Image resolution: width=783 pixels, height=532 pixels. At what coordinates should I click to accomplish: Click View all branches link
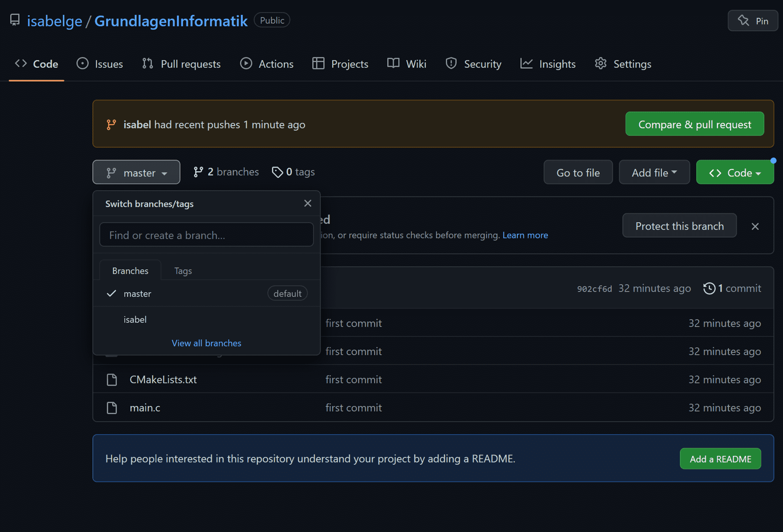206,343
